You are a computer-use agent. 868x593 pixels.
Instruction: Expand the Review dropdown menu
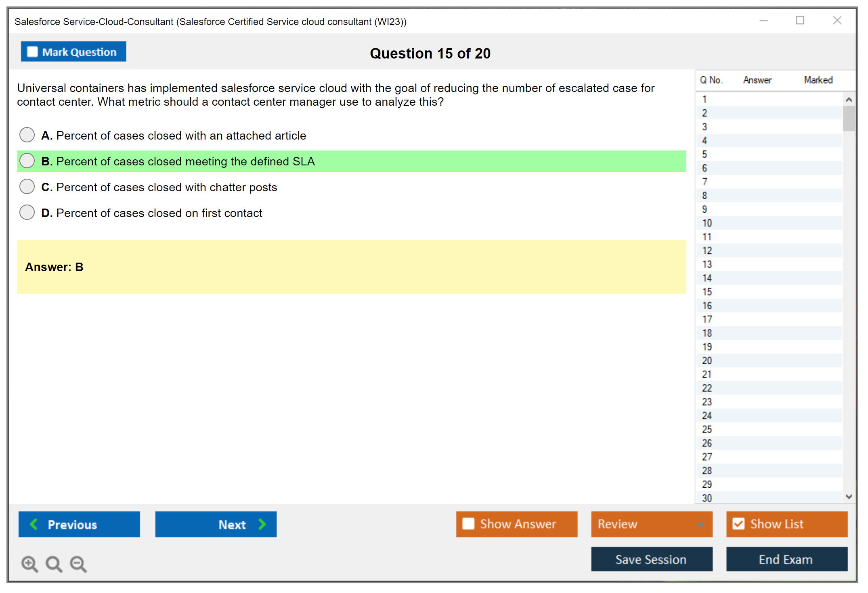(700, 524)
